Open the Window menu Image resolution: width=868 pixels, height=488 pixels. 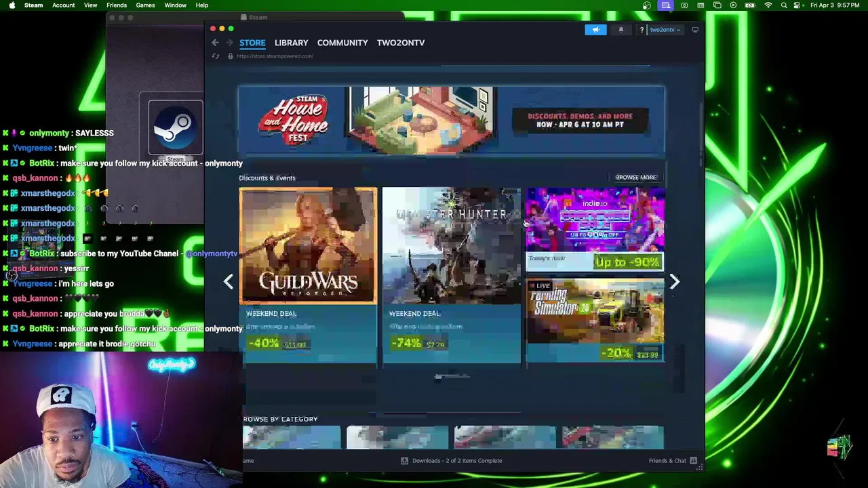pos(175,5)
